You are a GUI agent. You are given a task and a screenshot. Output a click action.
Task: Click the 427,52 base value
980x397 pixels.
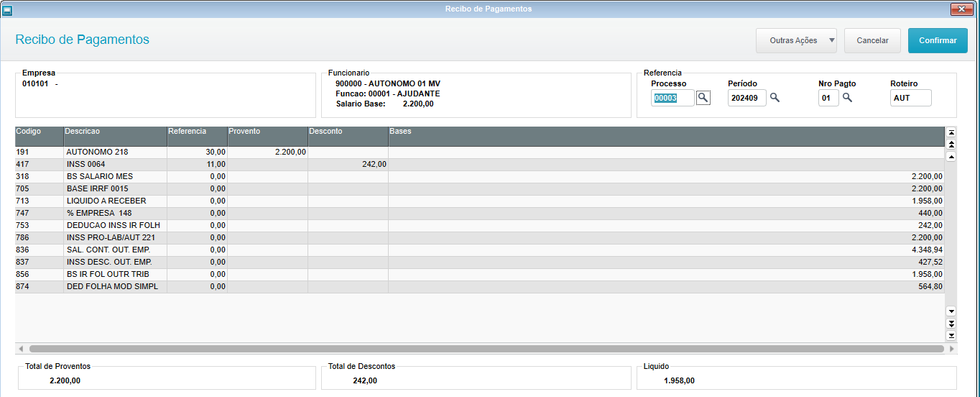pyautogui.click(x=930, y=263)
